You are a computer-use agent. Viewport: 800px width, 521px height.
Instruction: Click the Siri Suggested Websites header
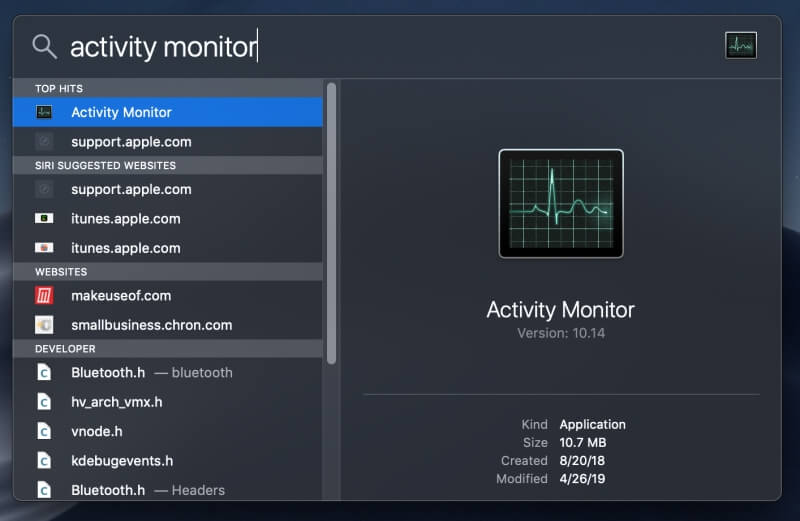(x=168, y=165)
